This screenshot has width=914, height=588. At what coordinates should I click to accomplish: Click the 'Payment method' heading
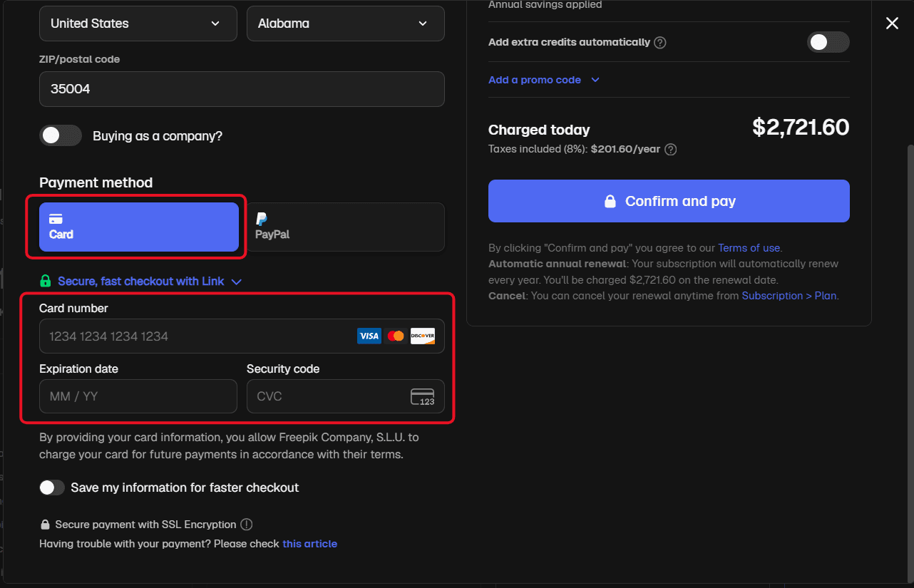[x=96, y=182]
